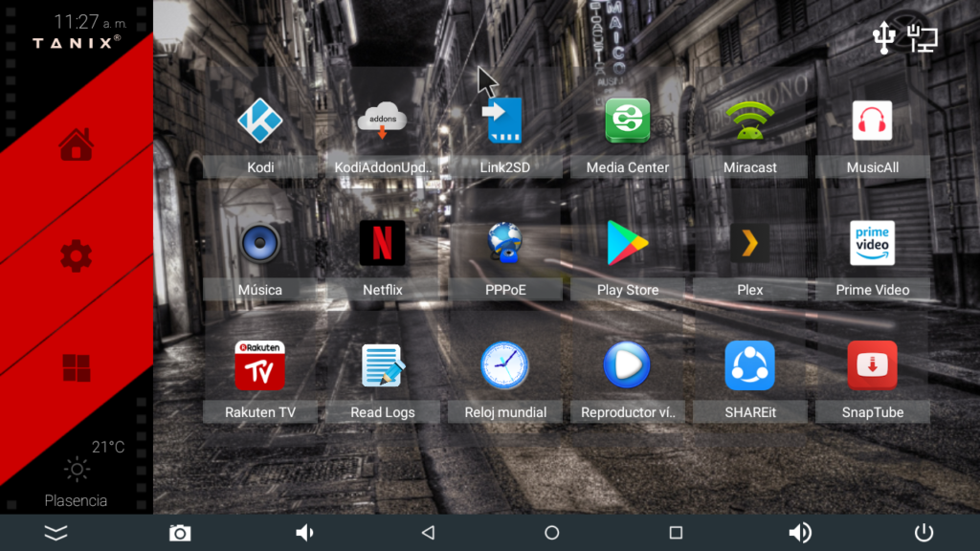Image resolution: width=980 pixels, height=551 pixels.
Task: Click the Plasencia weather location
Action: (x=76, y=501)
